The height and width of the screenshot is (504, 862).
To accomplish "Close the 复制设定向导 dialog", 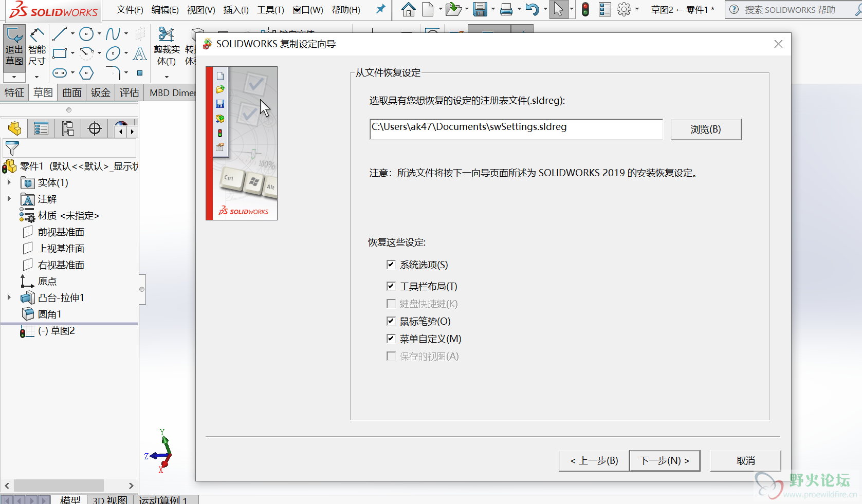I will [778, 44].
